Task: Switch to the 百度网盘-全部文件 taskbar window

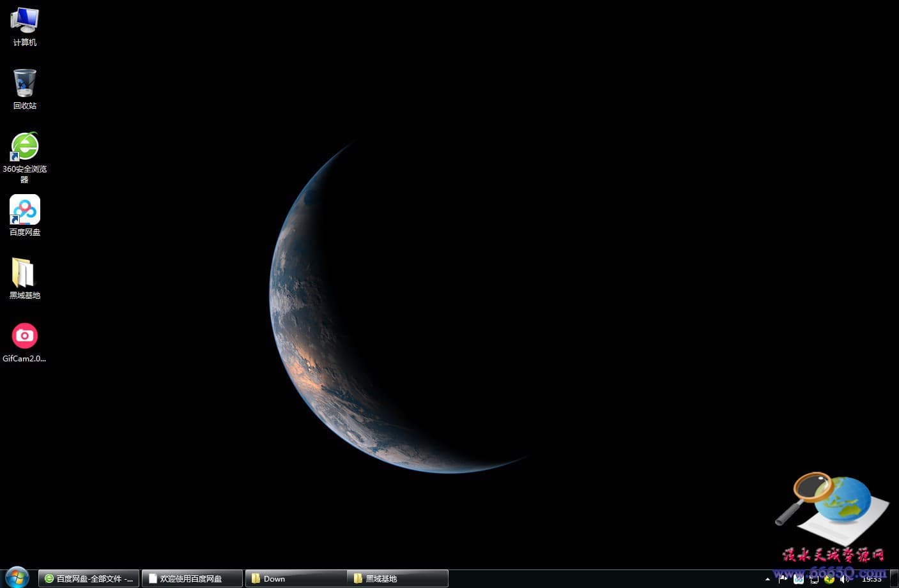Action: point(89,578)
